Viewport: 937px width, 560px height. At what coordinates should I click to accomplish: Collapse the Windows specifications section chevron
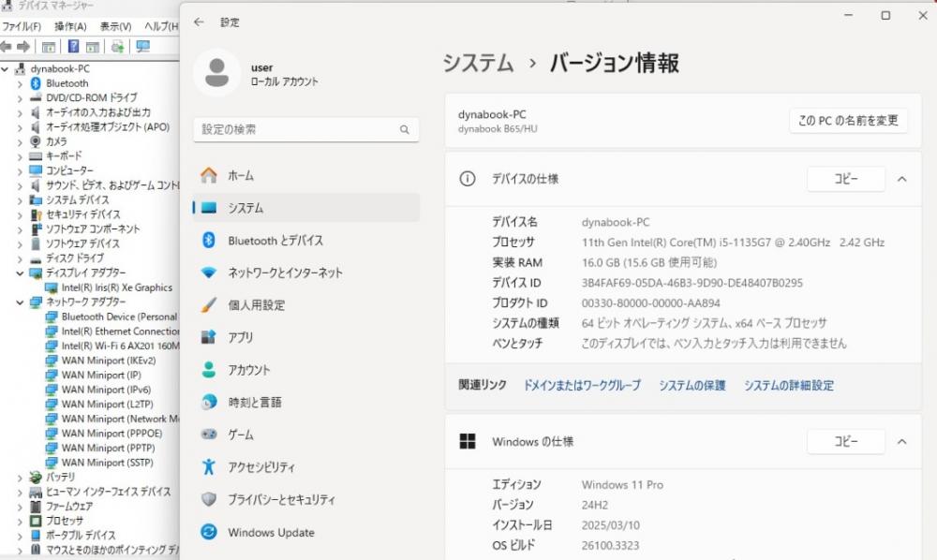pyautogui.click(x=901, y=441)
